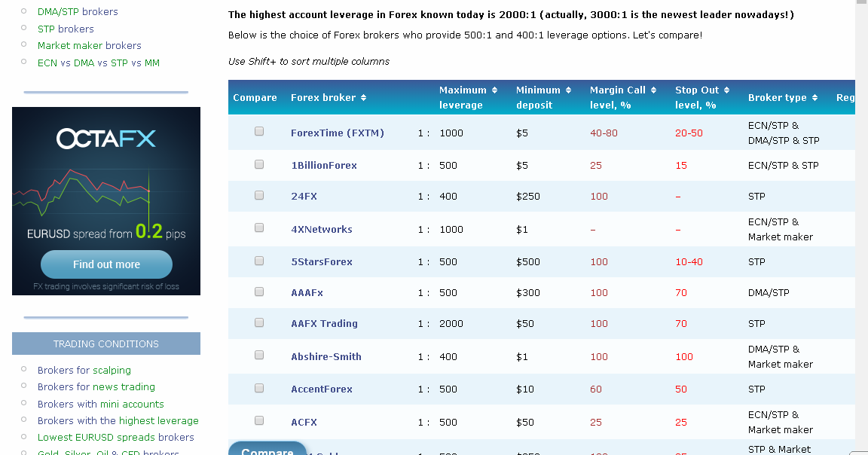Open 5StarsForex broker link
The height and width of the screenshot is (455, 868).
pyautogui.click(x=322, y=262)
